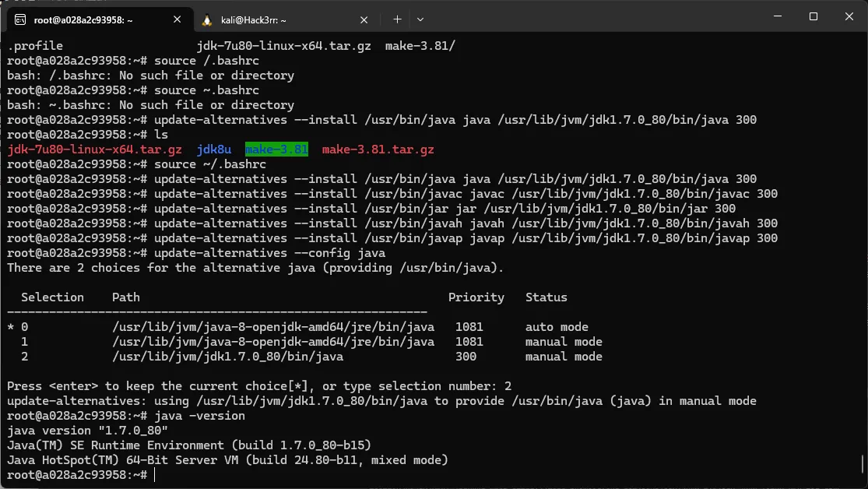The width and height of the screenshot is (868, 489).
Task: Click the green highlighted make-3.81 directory
Action: [277, 150]
